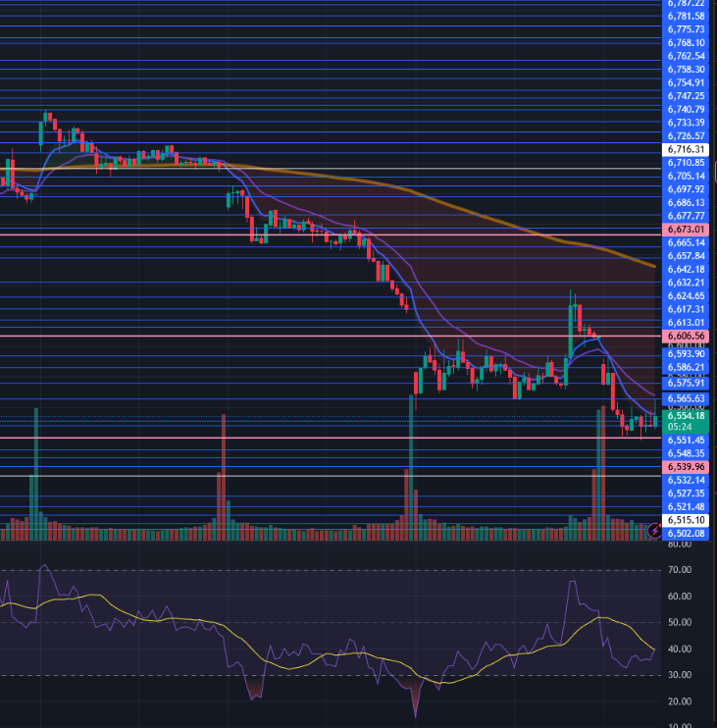Click the 6,781.58 price level label
The image size is (717, 728).
pyautogui.click(x=686, y=17)
